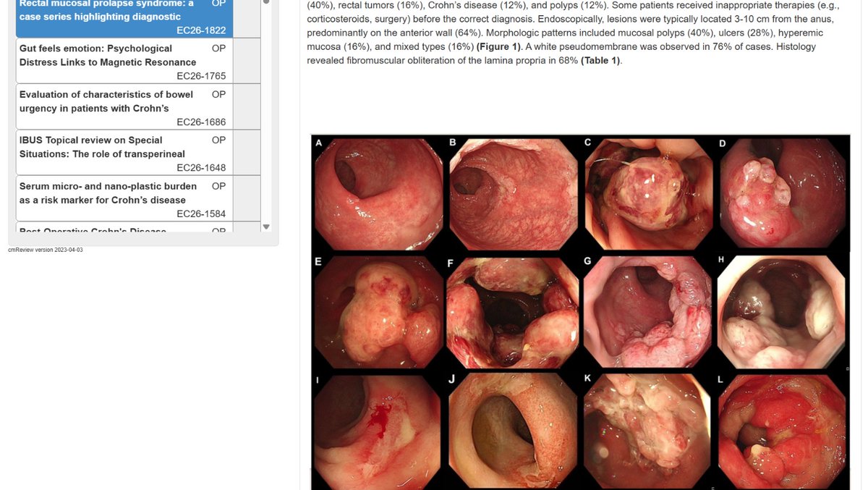Screen dimensions: 868x490
Task: Click abstract ID EC26-1686
Action: (x=201, y=122)
